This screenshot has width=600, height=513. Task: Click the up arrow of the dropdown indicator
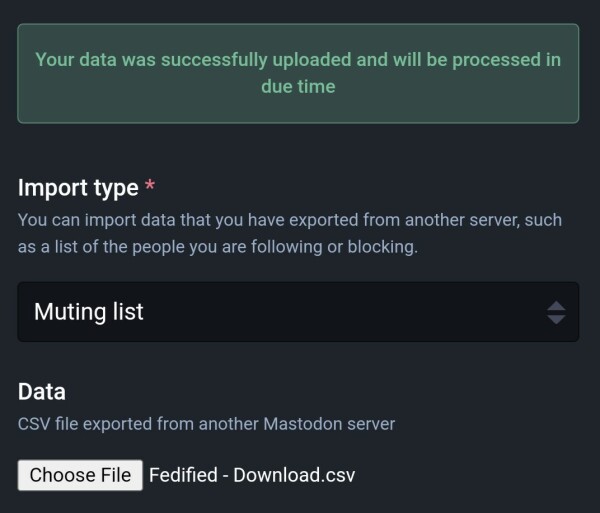pos(556,306)
